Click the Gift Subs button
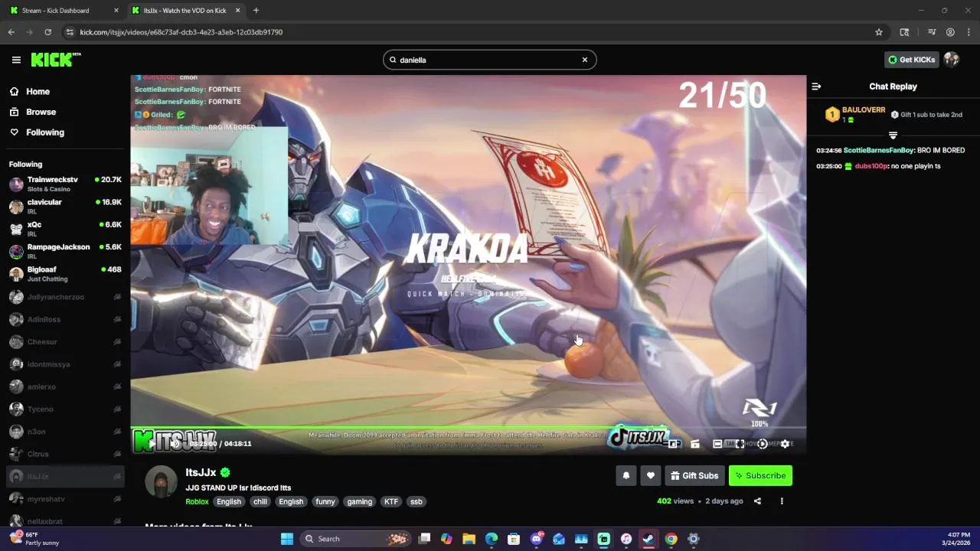This screenshot has width=980, height=551. pyautogui.click(x=694, y=475)
